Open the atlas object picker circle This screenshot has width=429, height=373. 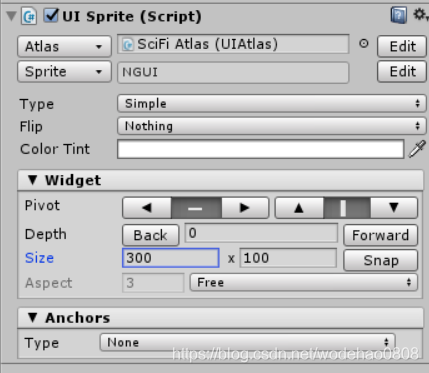[x=364, y=44]
